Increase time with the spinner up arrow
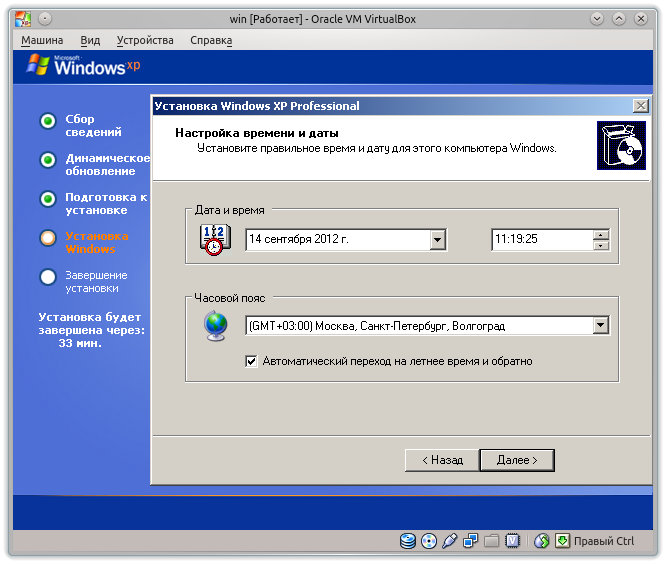666x564 pixels. click(601, 235)
